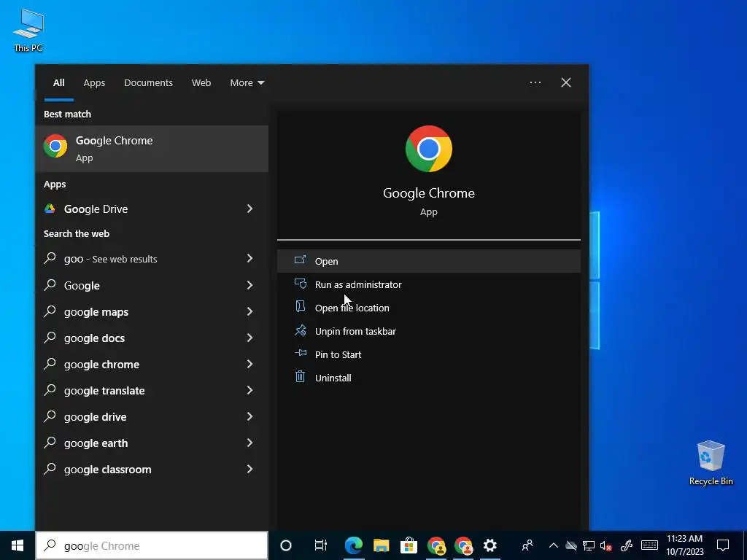Image resolution: width=747 pixels, height=560 pixels.
Task: Click the Open file location folder icon
Action: point(300,306)
